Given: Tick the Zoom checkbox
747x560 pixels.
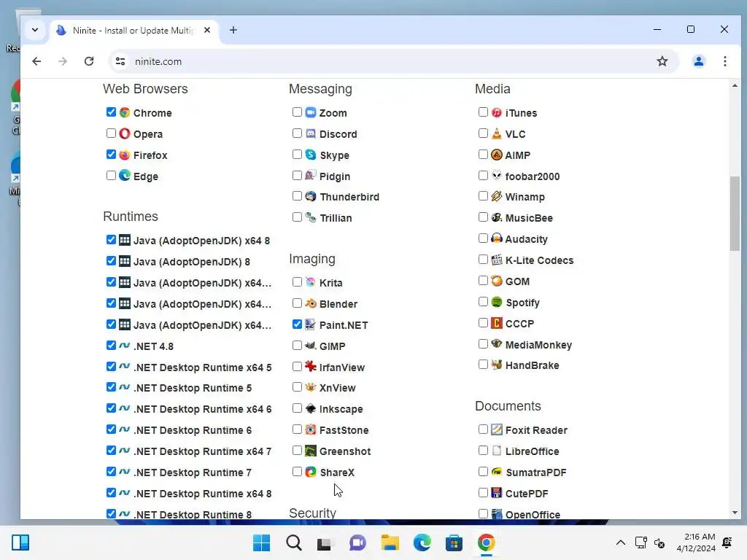Looking at the screenshot, I should [x=297, y=112].
